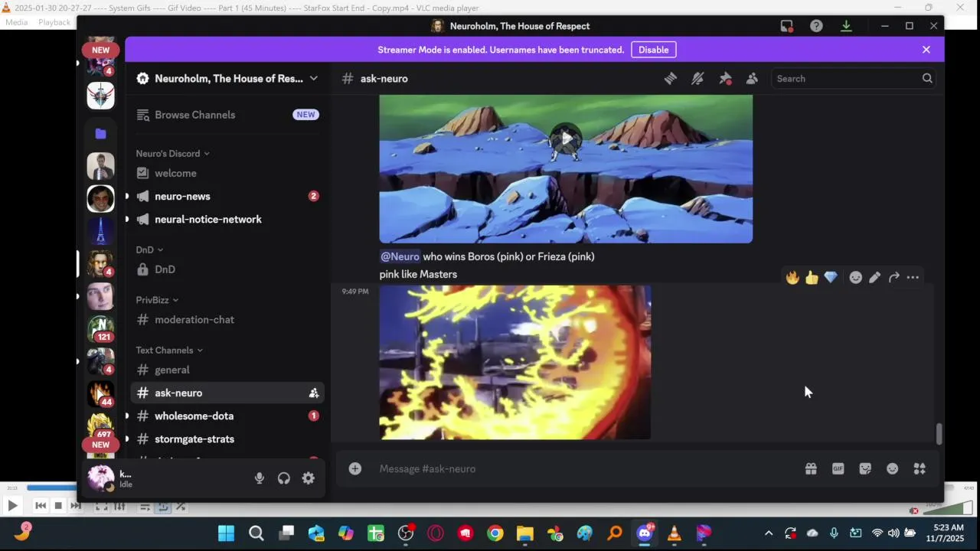Add gem emoji reaction to message

click(x=831, y=277)
